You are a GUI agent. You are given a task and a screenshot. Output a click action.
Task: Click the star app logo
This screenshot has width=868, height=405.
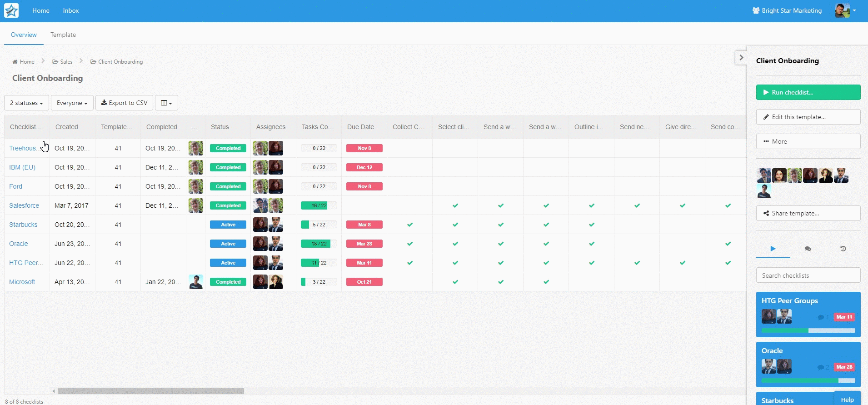pos(11,10)
